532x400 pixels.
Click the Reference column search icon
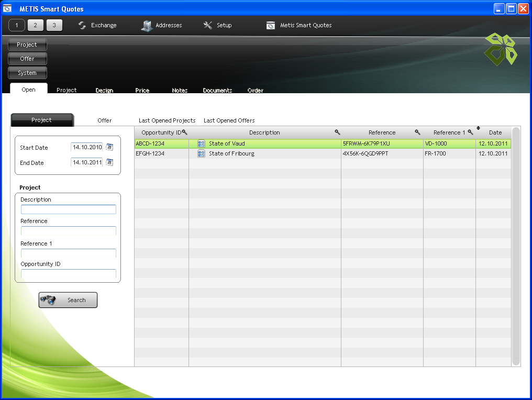(418, 132)
